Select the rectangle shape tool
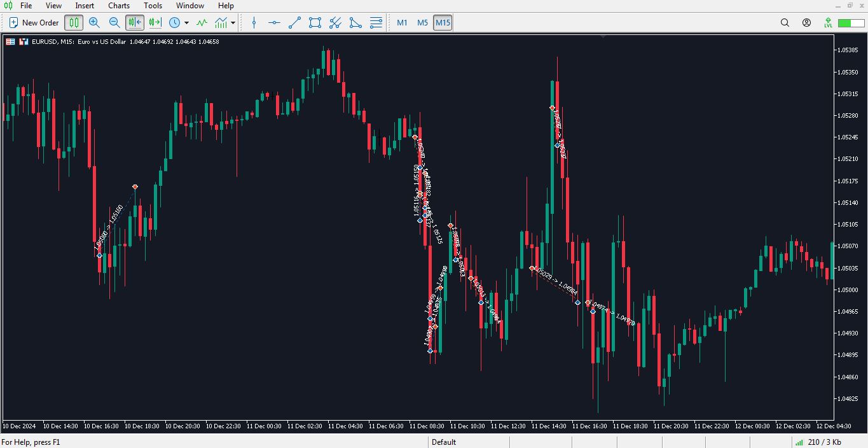 point(315,22)
